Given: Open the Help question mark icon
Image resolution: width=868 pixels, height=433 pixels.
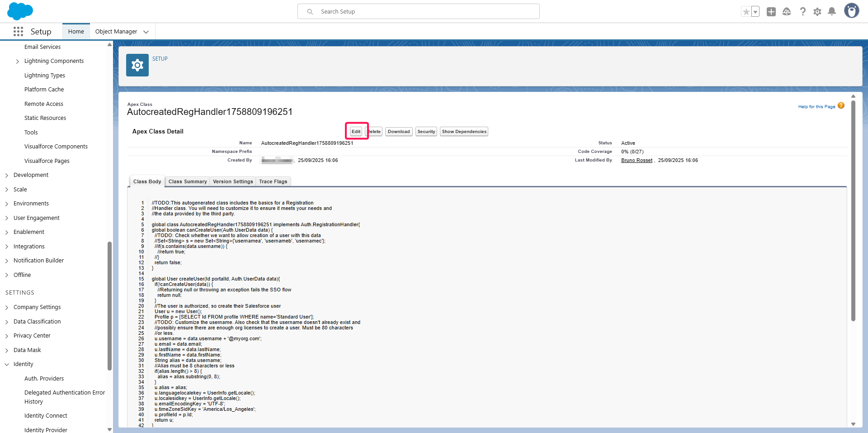Looking at the screenshot, I should 802,12.
